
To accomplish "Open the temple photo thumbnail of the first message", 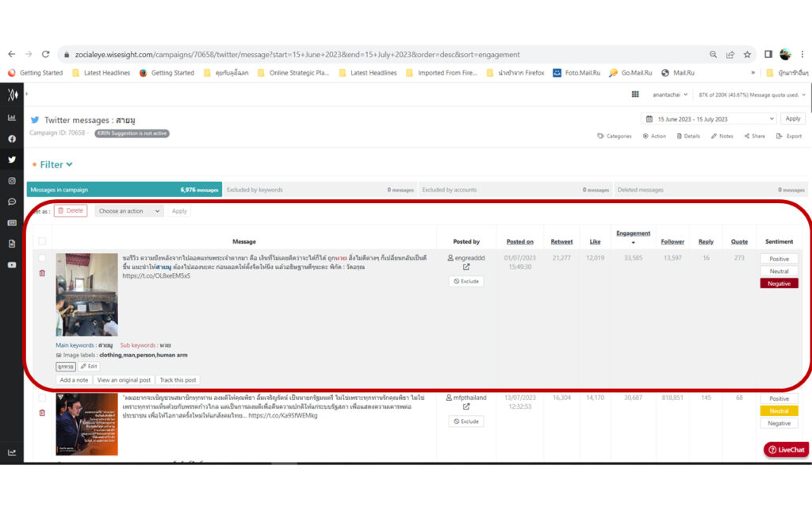I will pos(86,294).
